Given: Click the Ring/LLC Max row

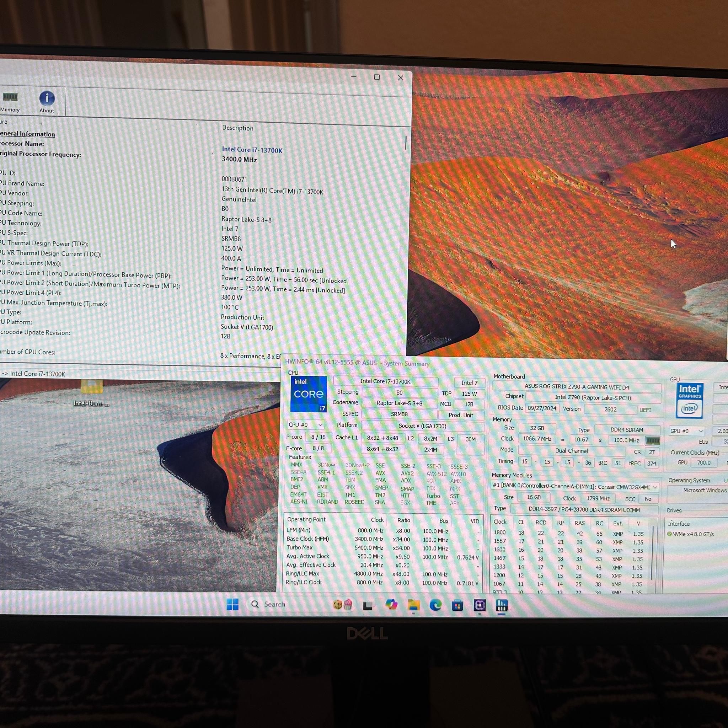Looking at the screenshot, I should 382,574.
